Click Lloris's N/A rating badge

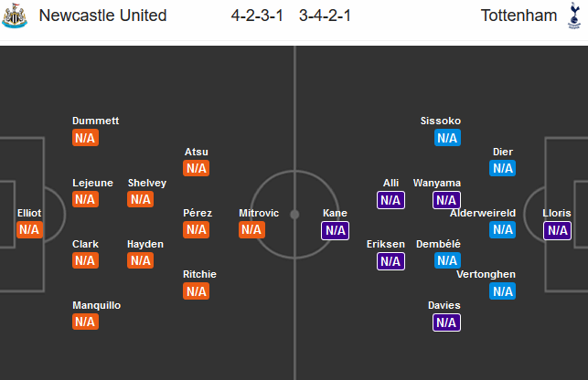click(x=556, y=229)
